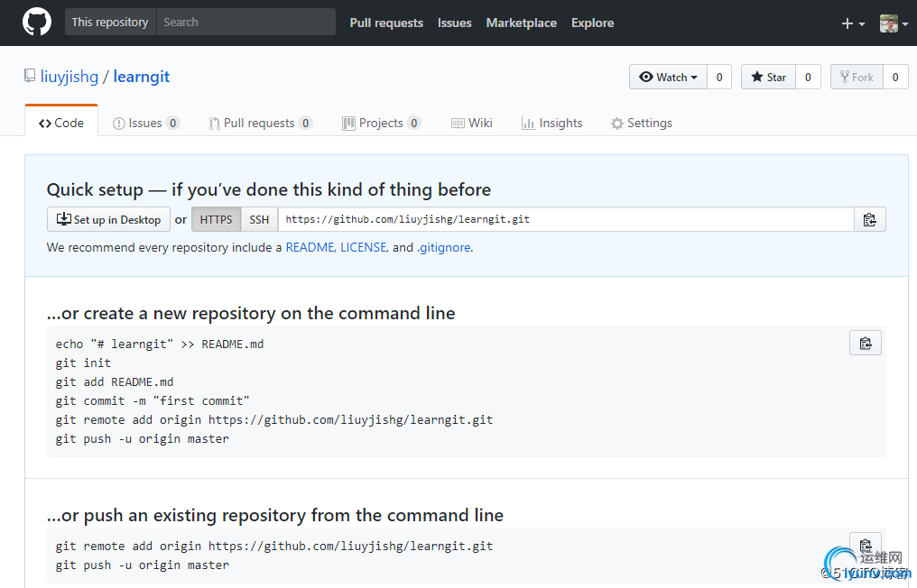Open Pull requests in top navigation
Image resolution: width=917 pixels, height=588 pixels.
(x=386, y=23)
